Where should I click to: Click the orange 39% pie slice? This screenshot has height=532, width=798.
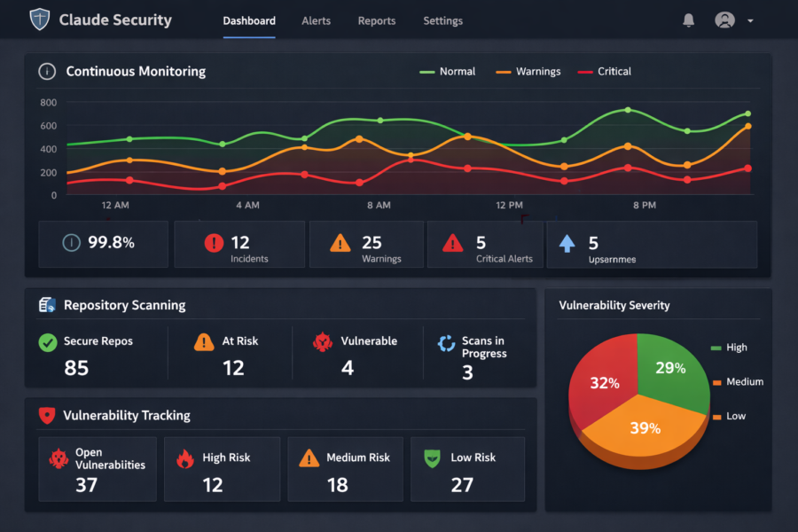pos(645,427)
